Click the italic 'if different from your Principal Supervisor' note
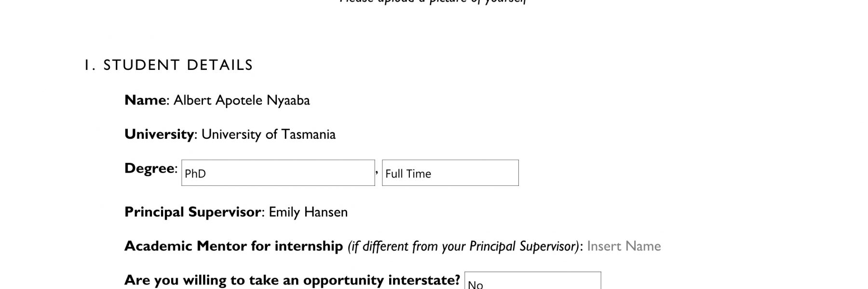868x289 pixels. (463, 246)
